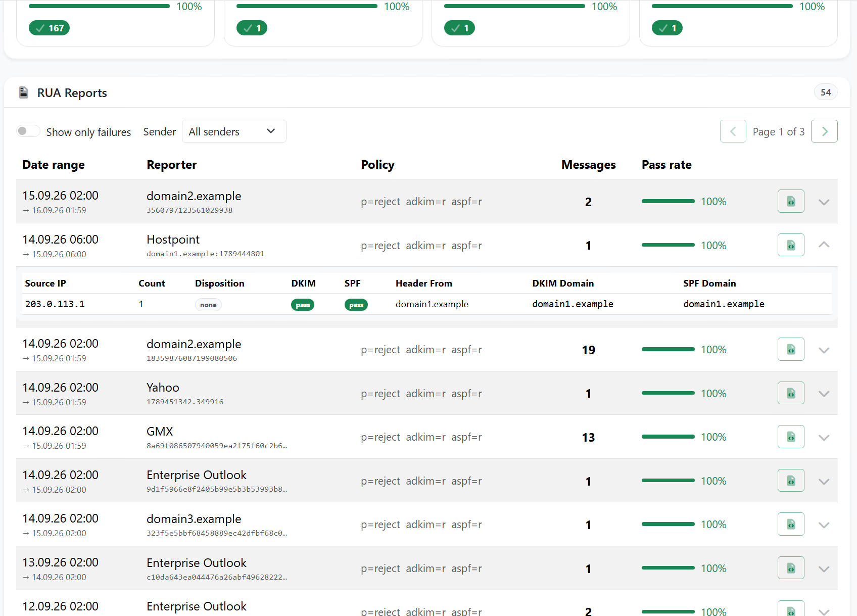Click the none disposition badge
Viewport: 857px width, 616px height.
[208, 305]
